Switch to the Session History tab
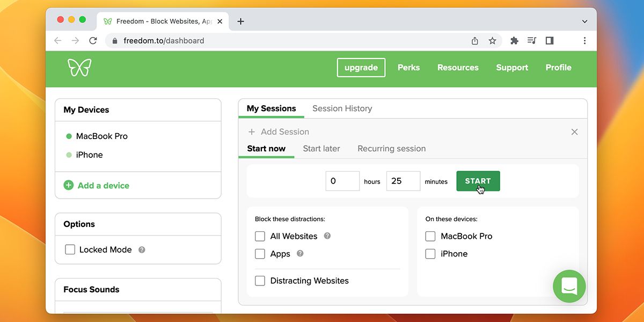 point(342,108)
